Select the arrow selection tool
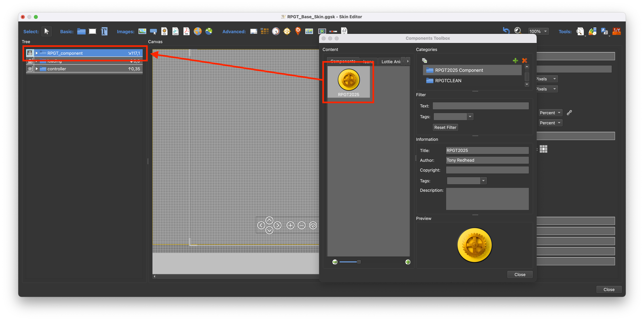 click(47, 31)
